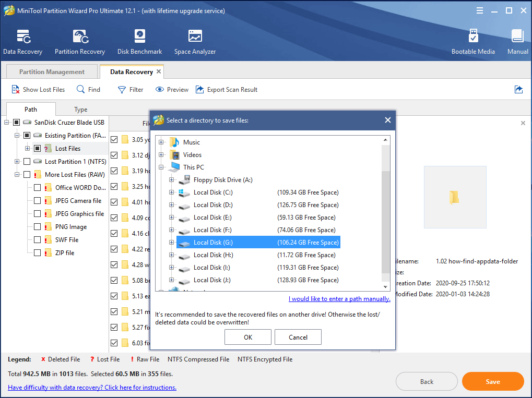Switch to Type view tab

pyautogui.click(x=81, y=109)
